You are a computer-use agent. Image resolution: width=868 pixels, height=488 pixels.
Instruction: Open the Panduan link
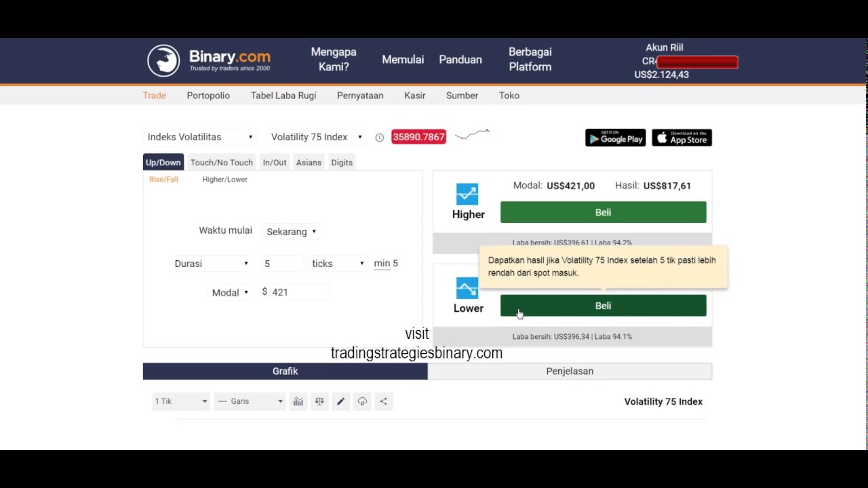460,60
